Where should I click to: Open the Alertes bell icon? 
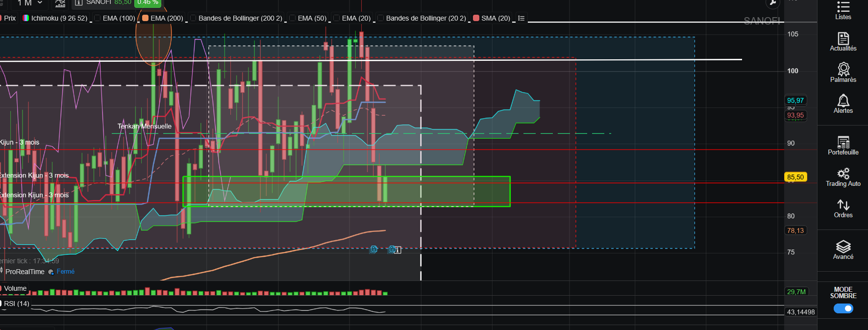click(843, 104)
